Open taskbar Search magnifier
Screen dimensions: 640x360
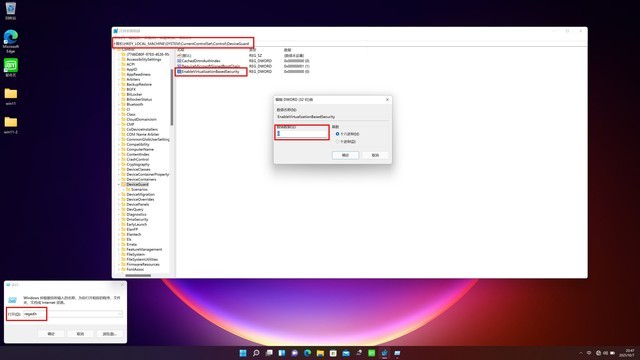coord(256,353)
